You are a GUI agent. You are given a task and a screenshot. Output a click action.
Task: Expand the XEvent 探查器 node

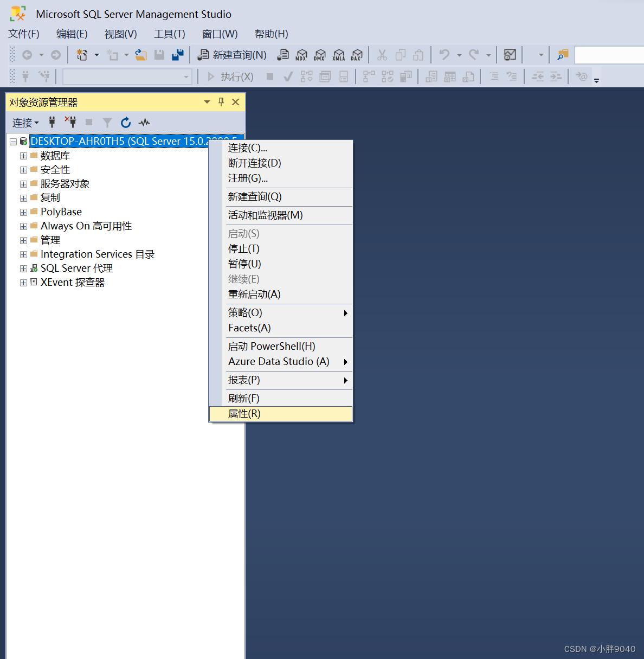click(23, 283)
